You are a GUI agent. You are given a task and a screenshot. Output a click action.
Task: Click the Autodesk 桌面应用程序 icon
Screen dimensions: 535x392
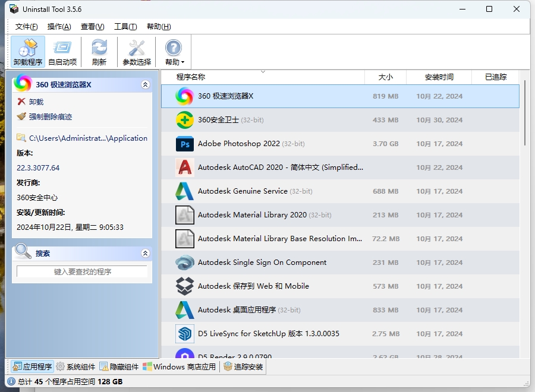click(185, 310)
